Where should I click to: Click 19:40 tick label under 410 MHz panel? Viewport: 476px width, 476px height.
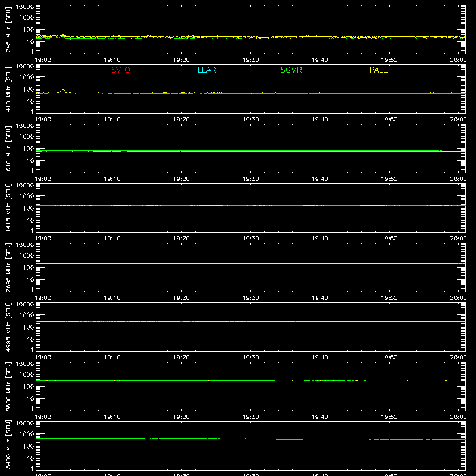320,120
